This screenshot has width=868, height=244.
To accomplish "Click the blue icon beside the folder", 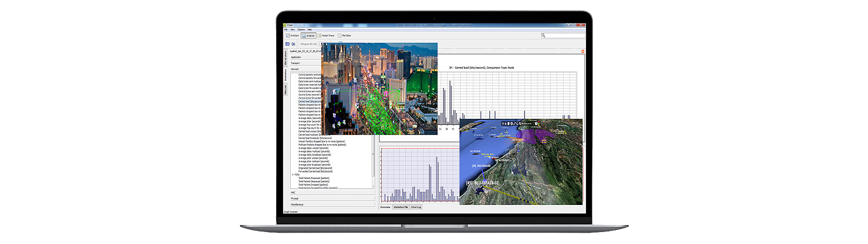I will point(293,44).
